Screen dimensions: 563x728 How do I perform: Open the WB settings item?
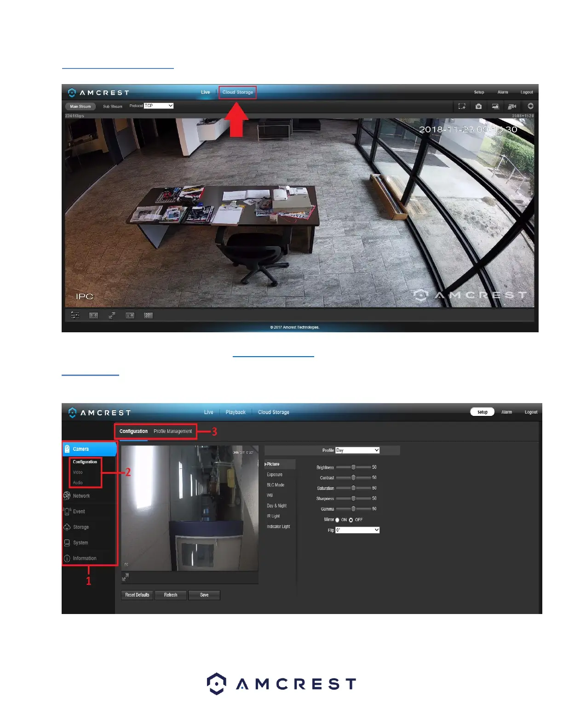(270, 495)
